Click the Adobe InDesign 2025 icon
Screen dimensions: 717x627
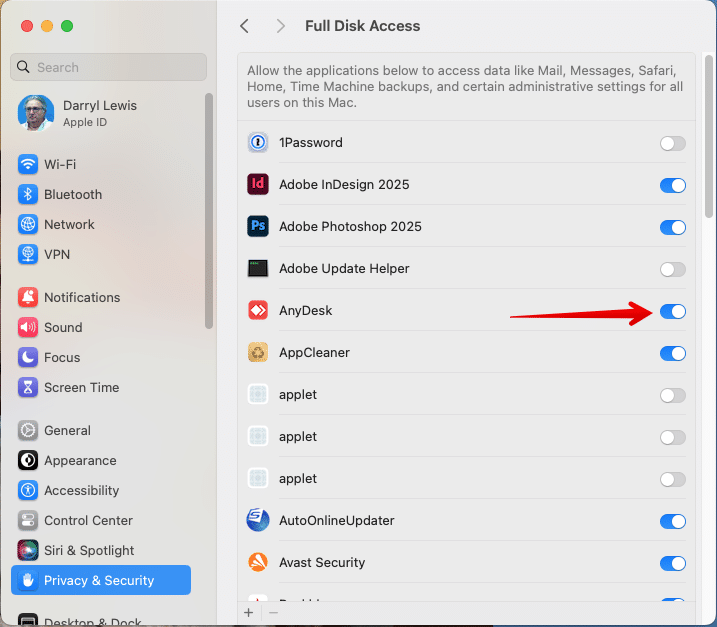click(258, 185)
